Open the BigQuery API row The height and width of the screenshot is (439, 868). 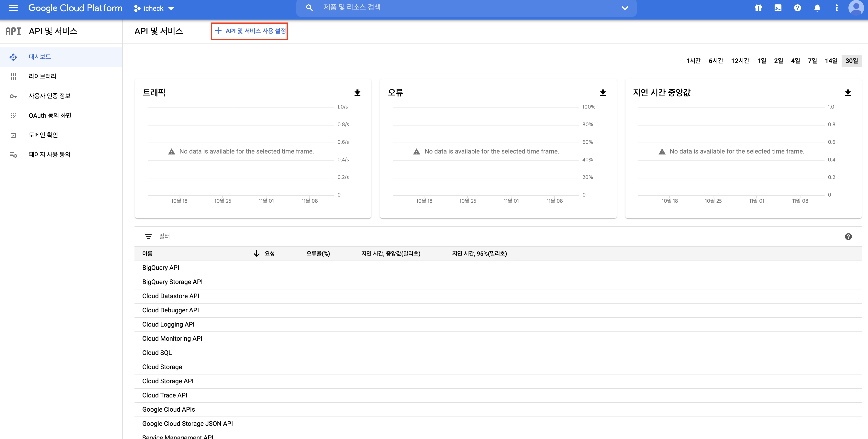coord(161,267)
